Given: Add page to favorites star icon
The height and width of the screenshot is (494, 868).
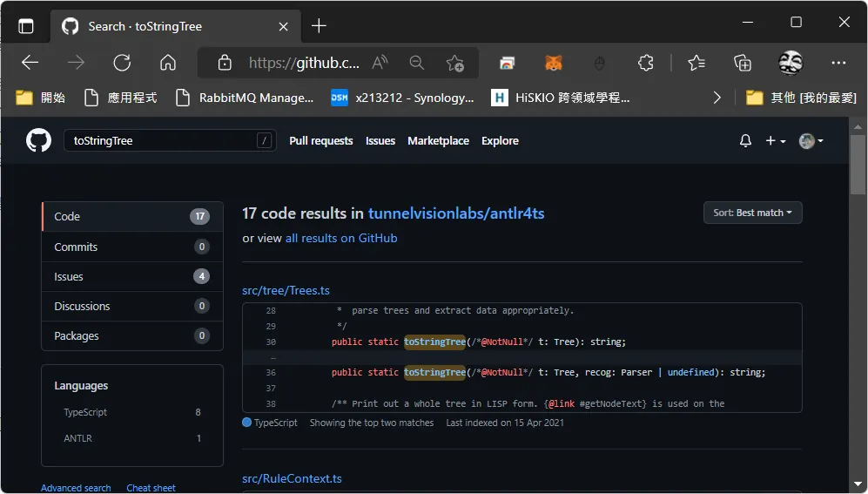Looking at the screenshot, I should point(455,63).
